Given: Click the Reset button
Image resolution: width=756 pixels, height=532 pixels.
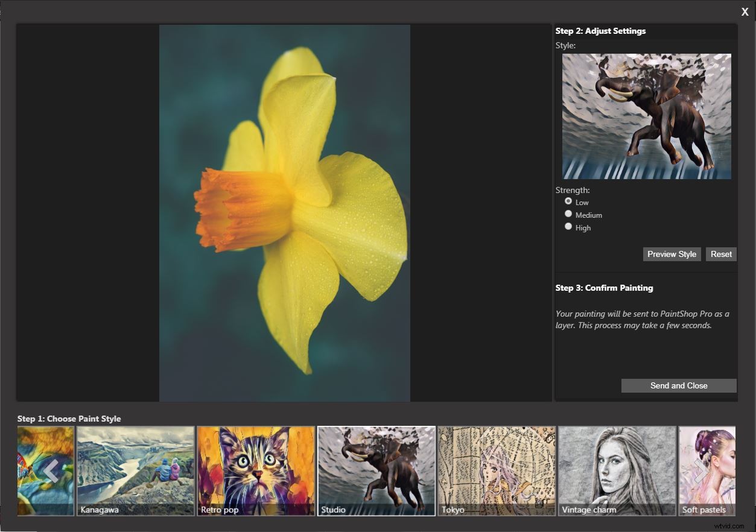Looking at the screenshot, I should (721, 254).
